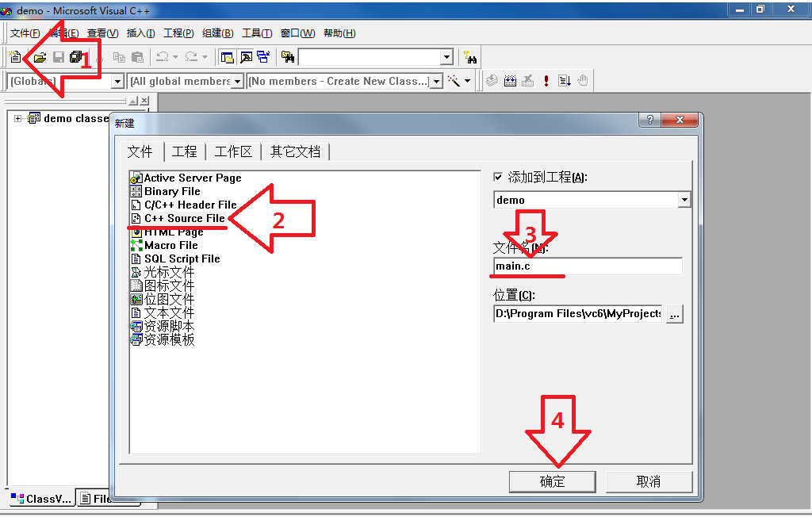The height and width of the screenshot is (517, 812).
Task: Click the Save All toolbar icon
Action: tap(77, 57)
